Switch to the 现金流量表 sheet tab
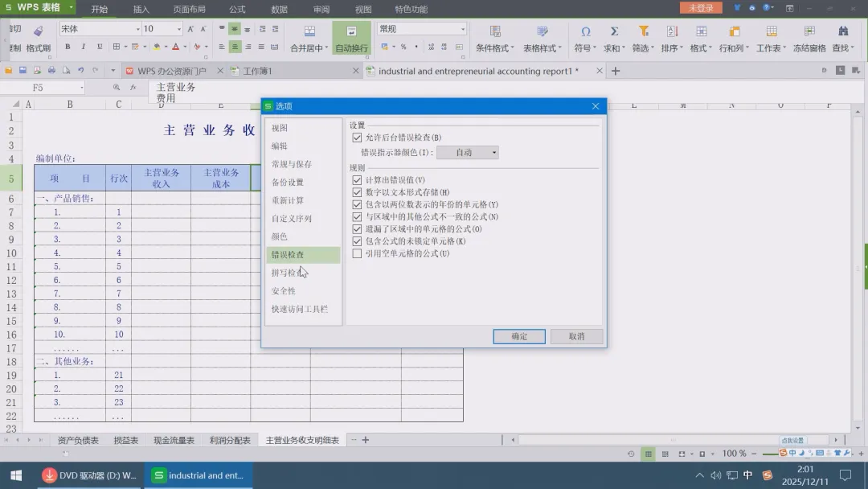Viewport: 868px width, 489px height. point(174,440)
